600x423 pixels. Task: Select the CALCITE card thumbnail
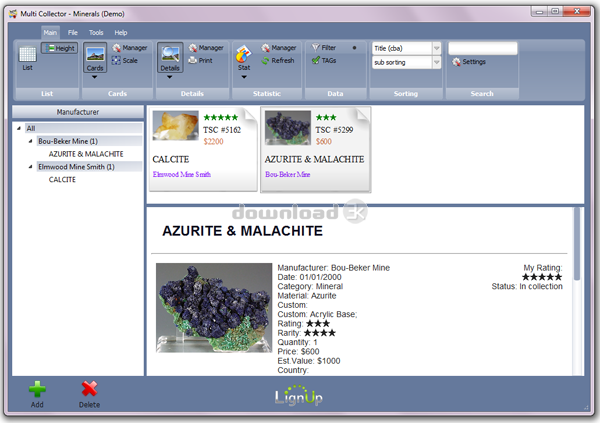(x=175, y=127)
